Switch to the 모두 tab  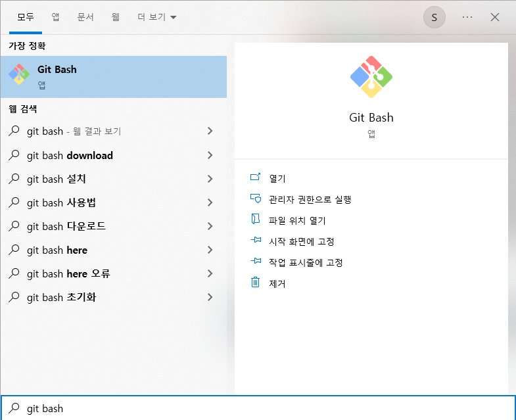26,17
